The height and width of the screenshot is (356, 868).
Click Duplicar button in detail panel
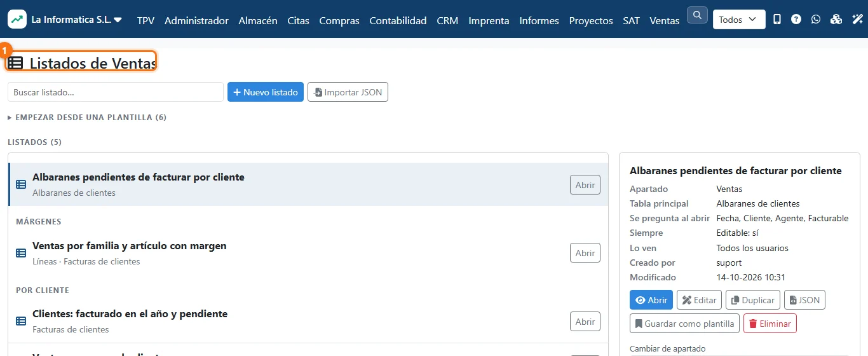click(x=753, y=300)
